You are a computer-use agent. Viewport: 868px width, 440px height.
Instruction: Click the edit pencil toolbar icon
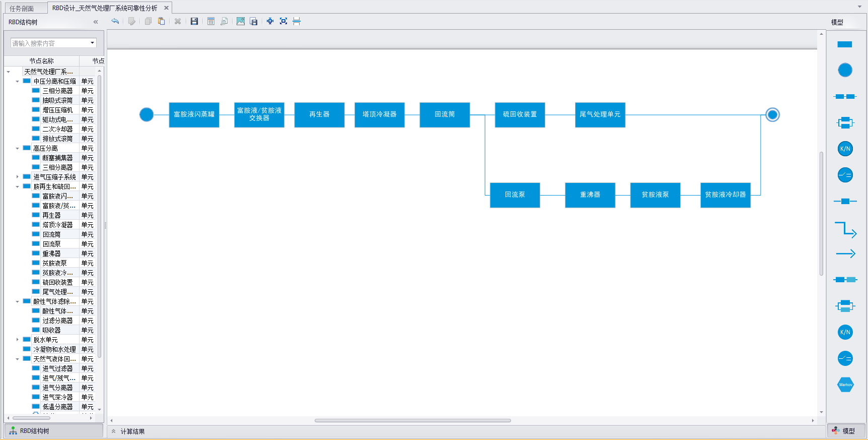[x=132, y=21]
